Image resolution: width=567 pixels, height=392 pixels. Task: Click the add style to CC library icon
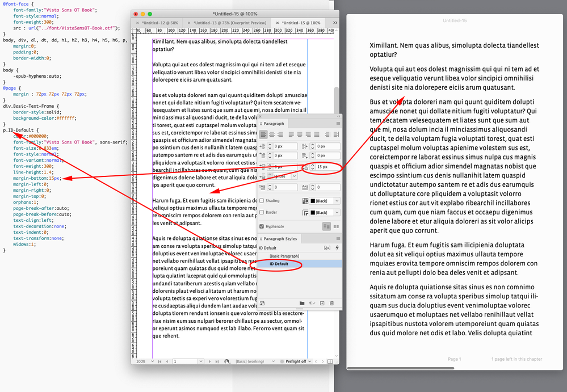[262, 303]
